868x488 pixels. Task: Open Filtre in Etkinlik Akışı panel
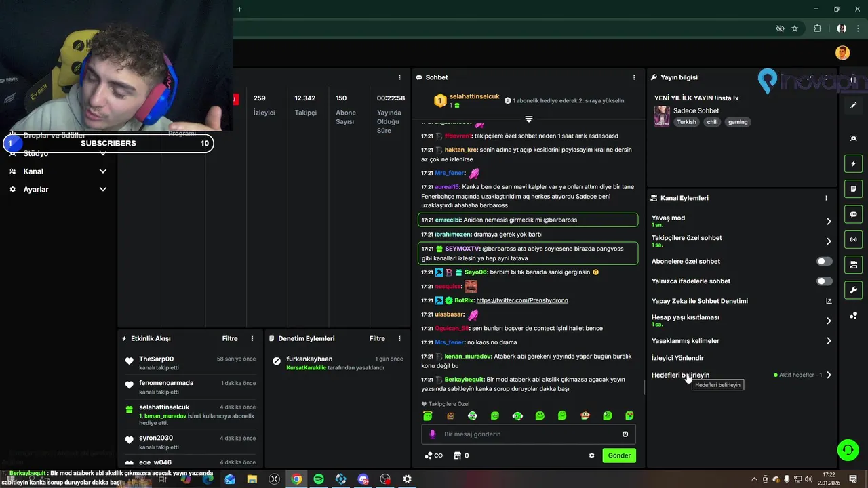pyautogui.click(x=230, y=338)
